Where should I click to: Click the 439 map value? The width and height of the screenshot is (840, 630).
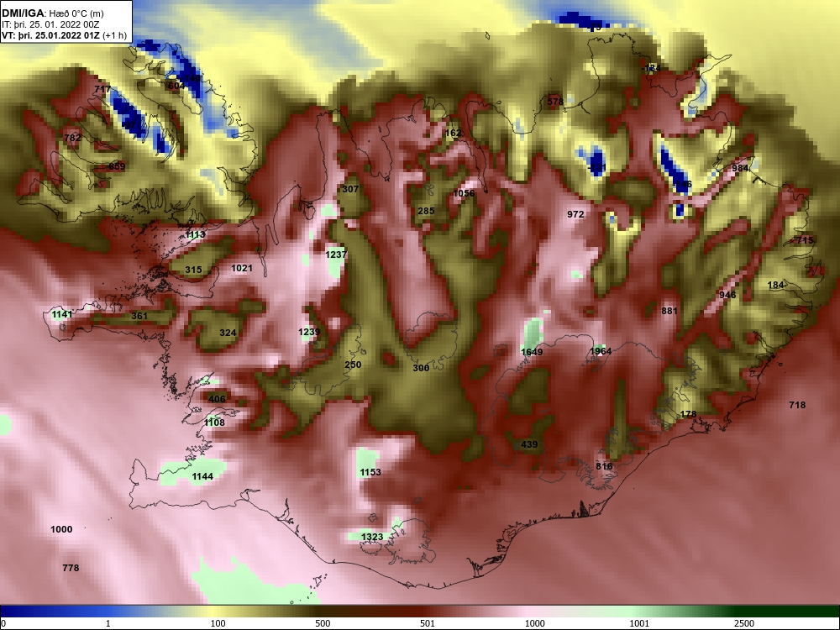(529, 444)
